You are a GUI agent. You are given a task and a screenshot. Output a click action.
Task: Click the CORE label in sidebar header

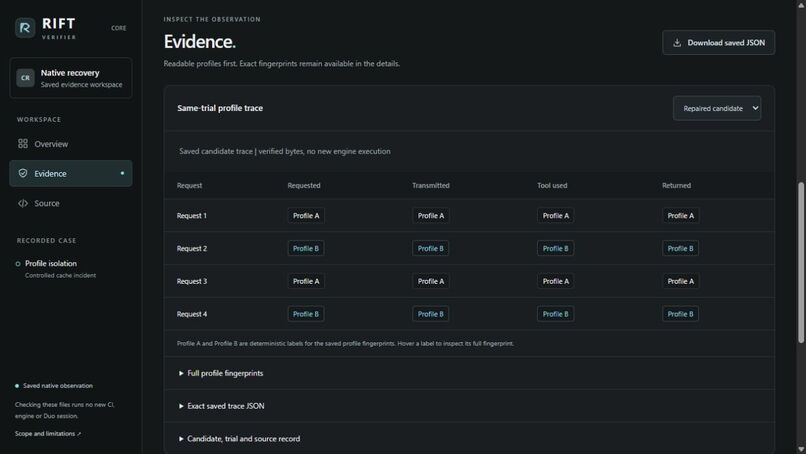coord(119,28)
